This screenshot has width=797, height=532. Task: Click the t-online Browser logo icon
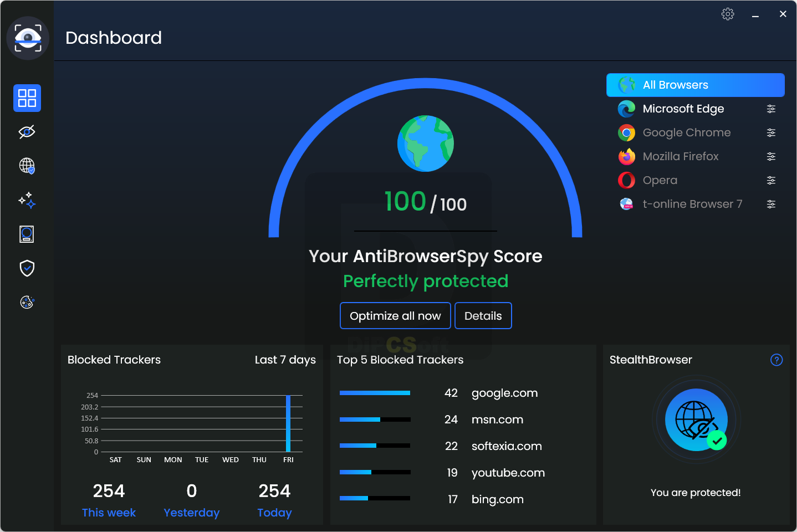[x=626, y=204]
